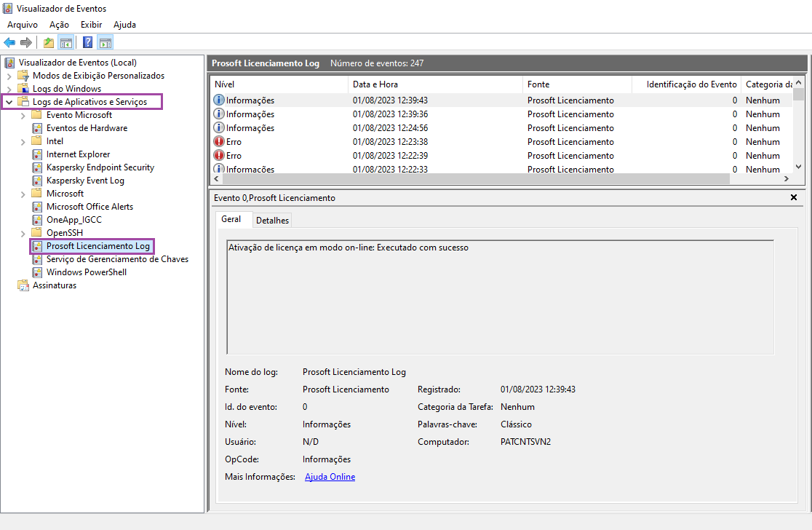The image size is (812, 530).
Task: Sort by Identificação do Evento column header
Action: [686, 84]
